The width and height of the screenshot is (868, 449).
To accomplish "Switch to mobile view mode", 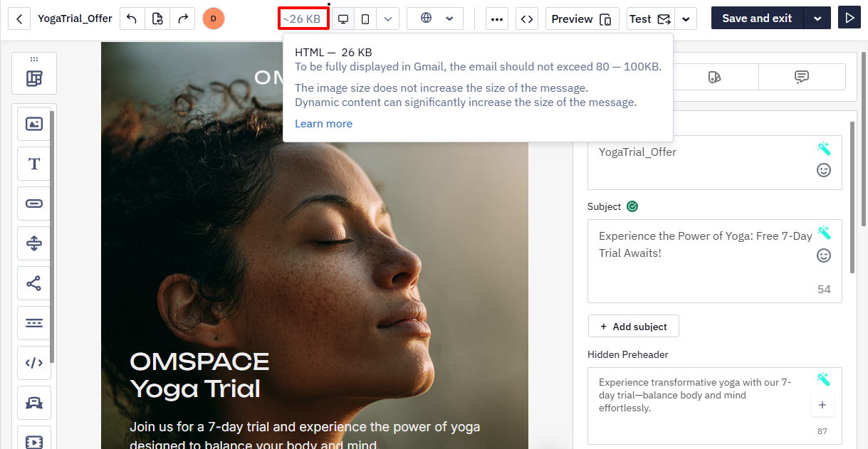I will point(365,19).
